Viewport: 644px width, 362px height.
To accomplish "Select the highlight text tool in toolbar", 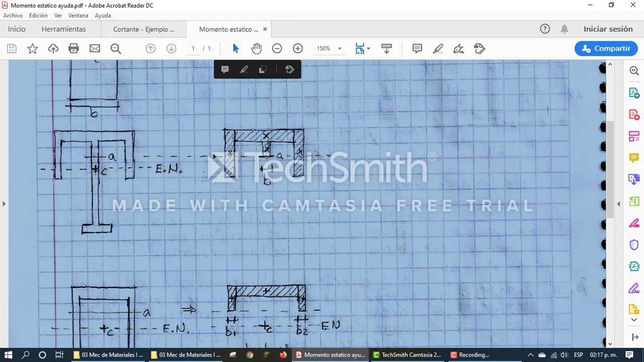I will 438,49.
